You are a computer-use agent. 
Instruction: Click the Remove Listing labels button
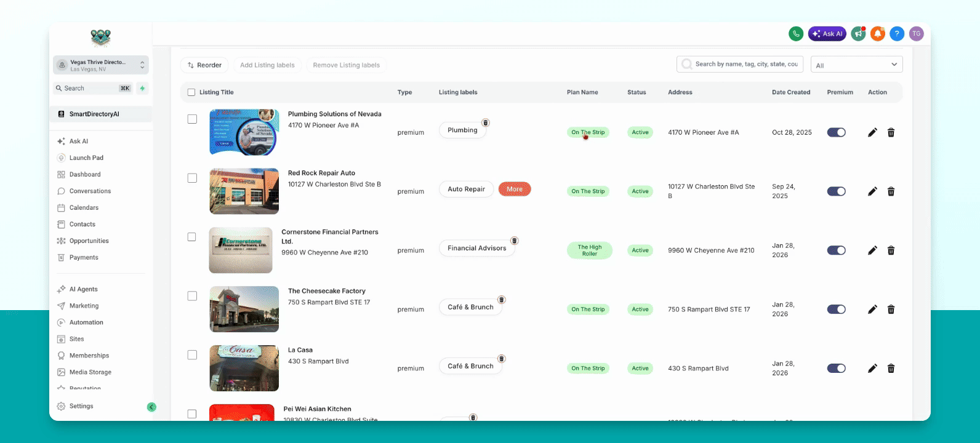pos(347,65)
